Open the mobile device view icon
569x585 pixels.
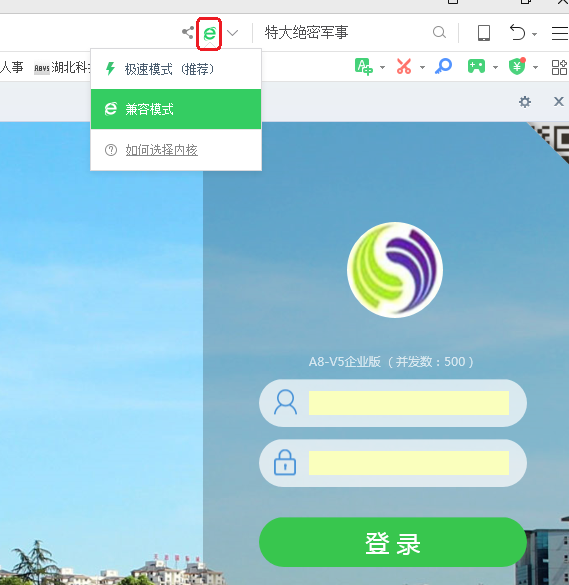[x=484, y=33]
